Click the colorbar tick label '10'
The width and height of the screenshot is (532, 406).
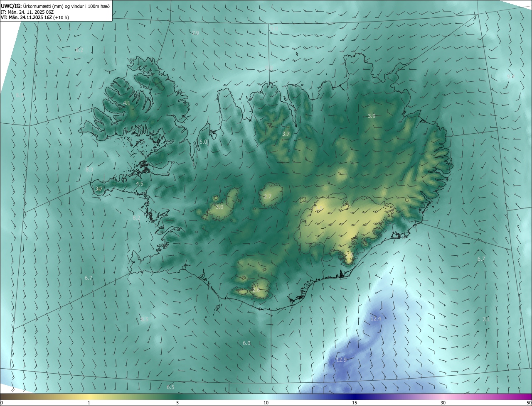(x=266, y=403)
